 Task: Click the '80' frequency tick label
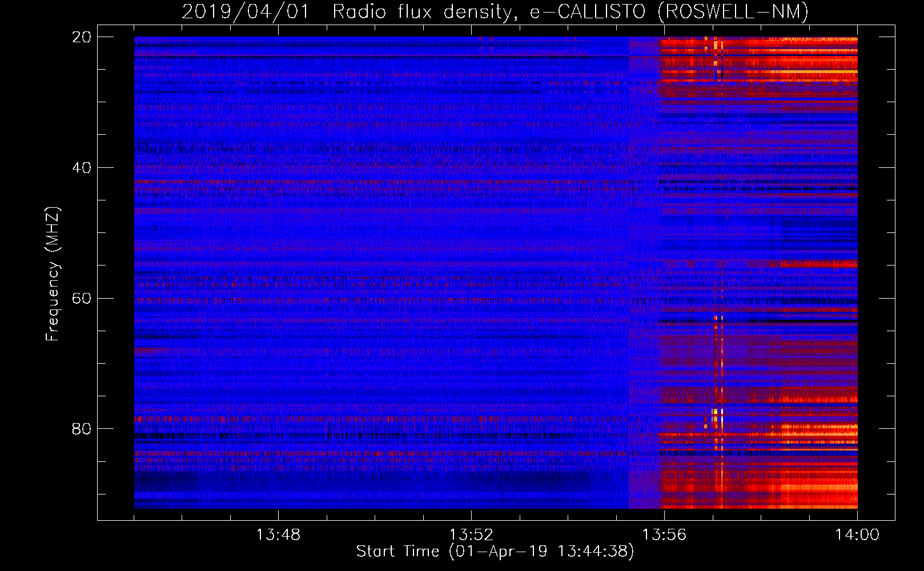click(82, 429)
